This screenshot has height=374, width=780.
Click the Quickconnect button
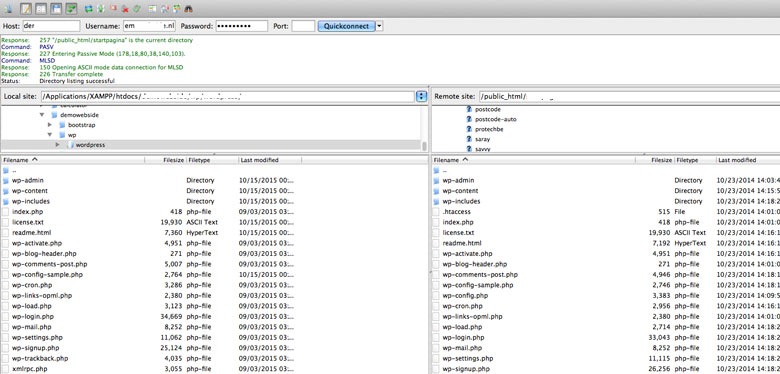point(346,26)
